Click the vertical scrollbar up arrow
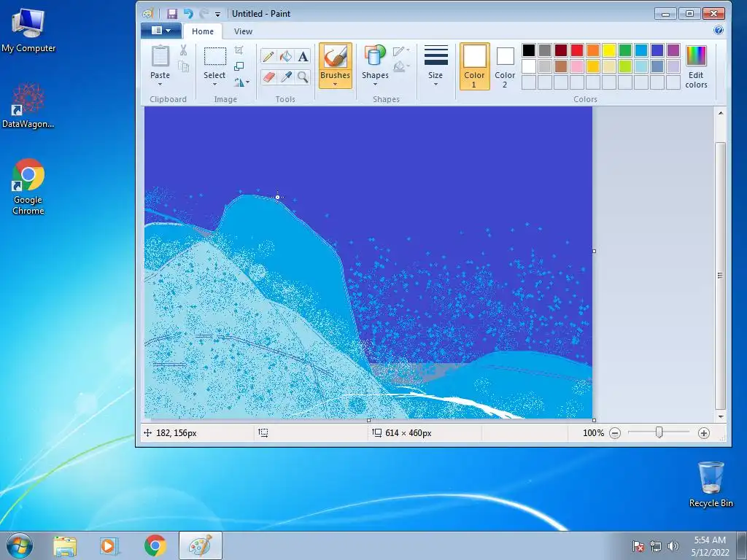 click(720, 113)
